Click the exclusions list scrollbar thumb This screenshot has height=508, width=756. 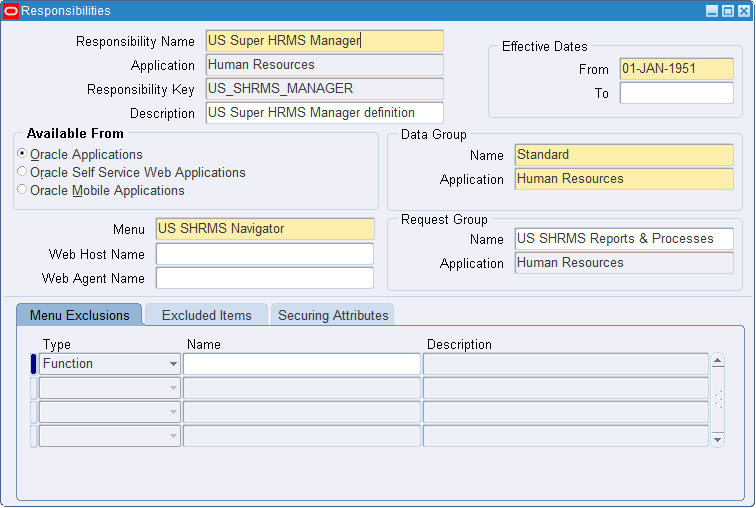point(717,400)
